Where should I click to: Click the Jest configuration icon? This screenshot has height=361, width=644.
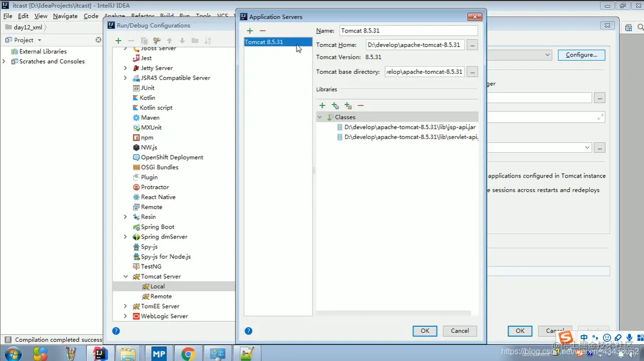point(136,58)
